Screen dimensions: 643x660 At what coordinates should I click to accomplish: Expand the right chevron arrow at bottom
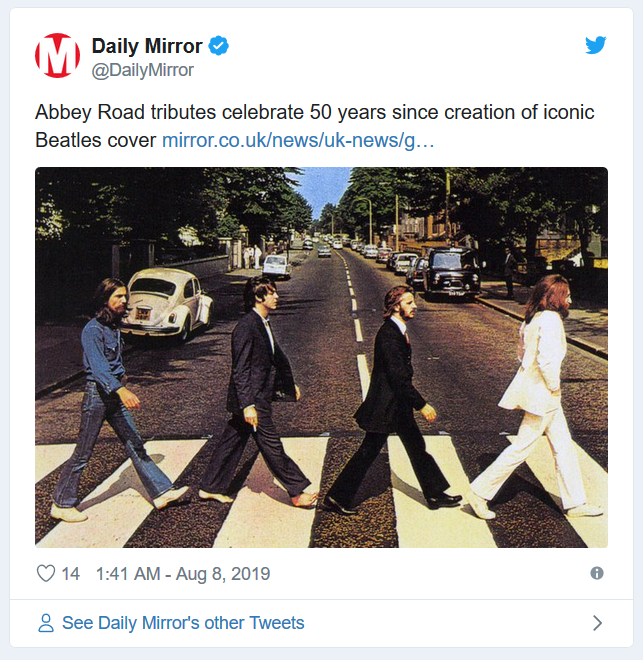598,623
